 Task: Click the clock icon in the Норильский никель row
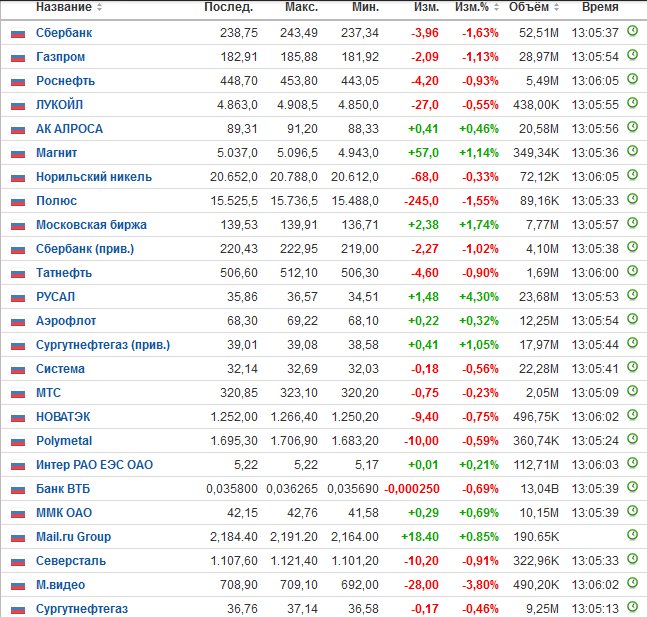[632, 175]
